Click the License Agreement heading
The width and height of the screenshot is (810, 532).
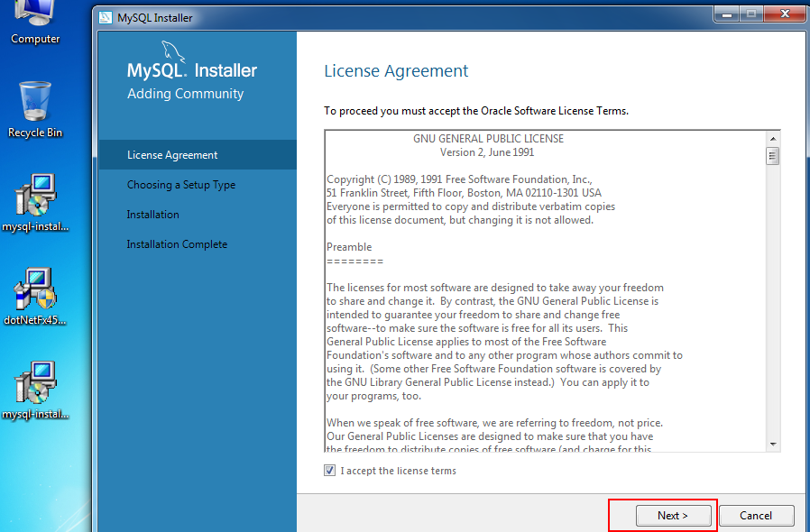pyautogui.click(x=396, y=70)
